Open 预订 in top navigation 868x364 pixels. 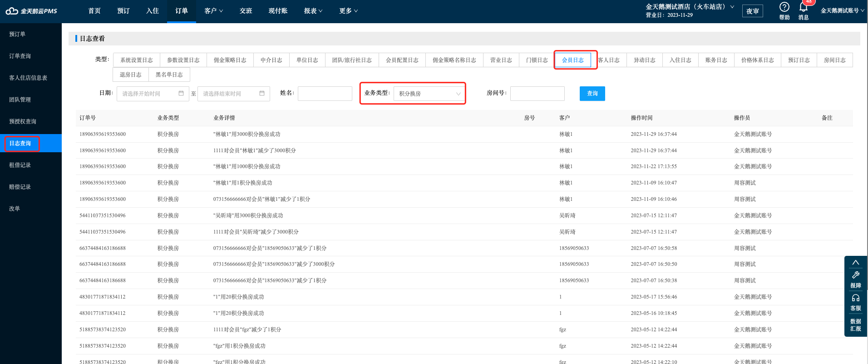click(x=123, y=11)
